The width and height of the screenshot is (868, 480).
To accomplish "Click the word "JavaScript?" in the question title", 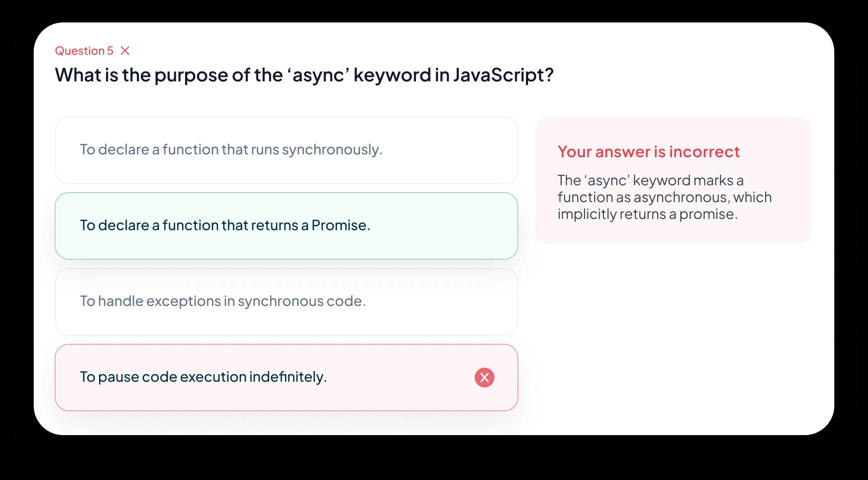I will (x=503, y=75).
